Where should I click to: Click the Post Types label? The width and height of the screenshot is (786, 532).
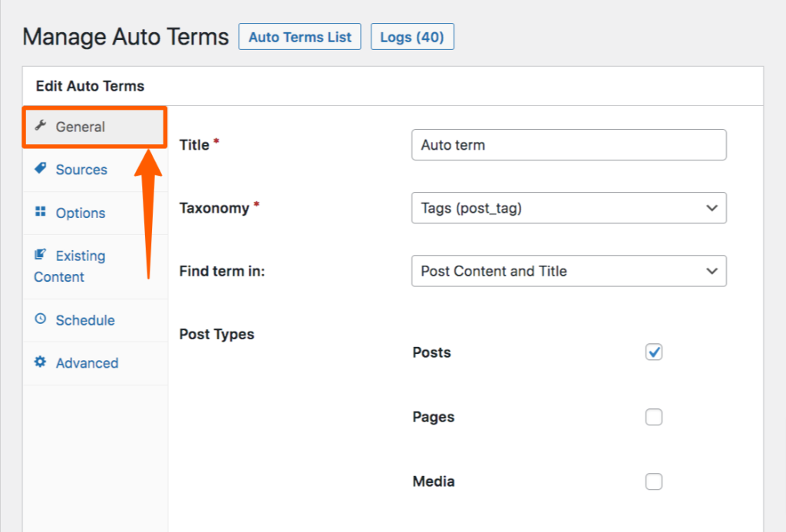(216, 335)
